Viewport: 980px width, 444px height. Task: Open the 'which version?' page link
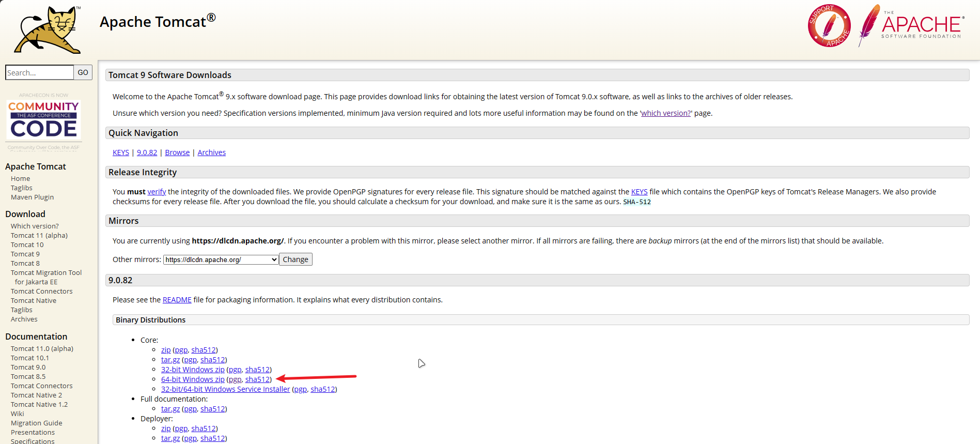[x=665, y=113]
